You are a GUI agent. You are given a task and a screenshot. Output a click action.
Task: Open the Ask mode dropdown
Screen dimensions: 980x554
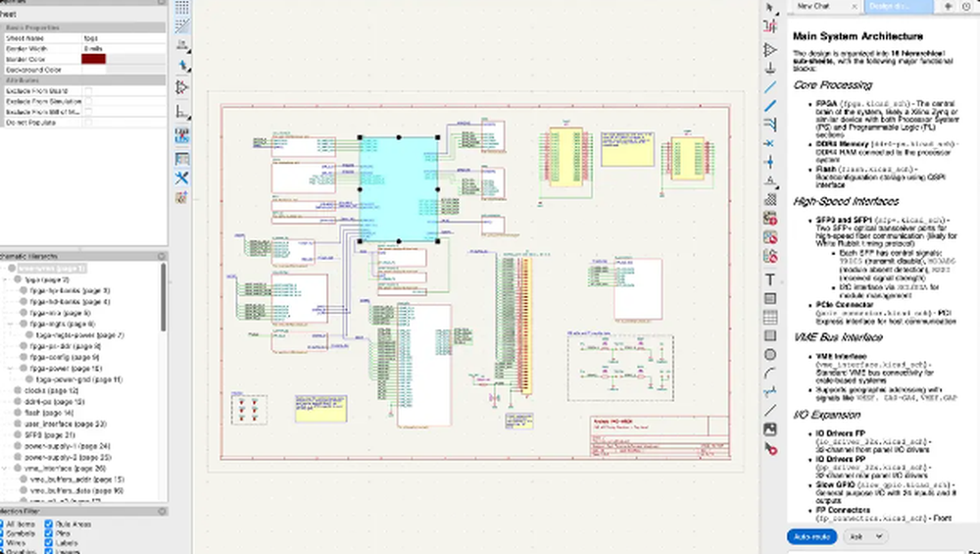(865, 536)
